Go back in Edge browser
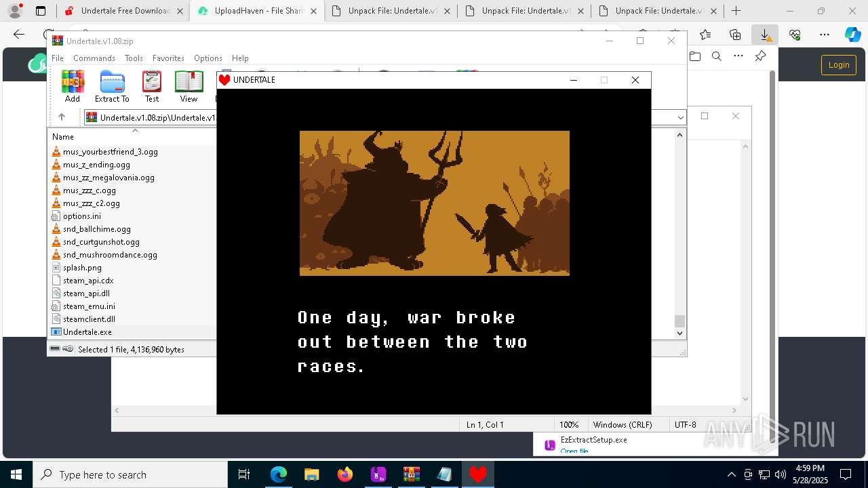This screenshot has height=488, width=868. pyautogui.click(x=19, y=35)
